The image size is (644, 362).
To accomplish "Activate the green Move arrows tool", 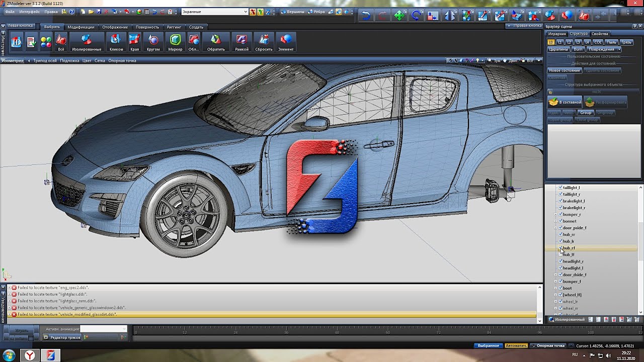I will (399, 16).
